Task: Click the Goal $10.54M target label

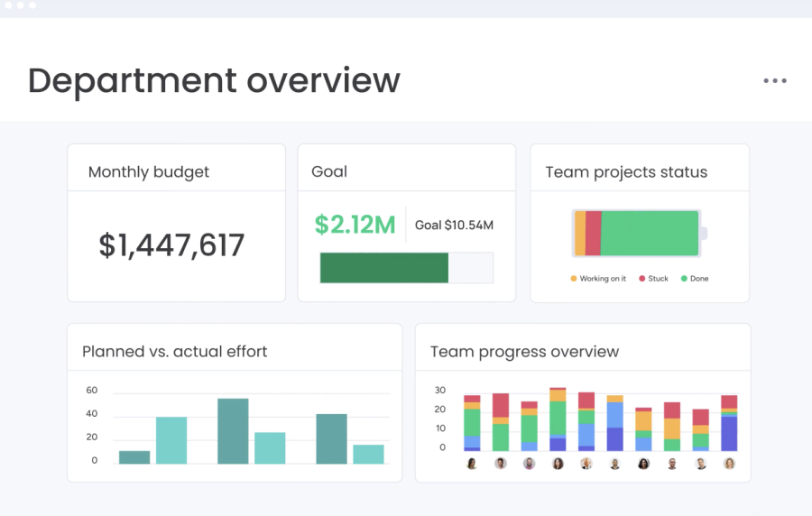Action: pos(454,226)
